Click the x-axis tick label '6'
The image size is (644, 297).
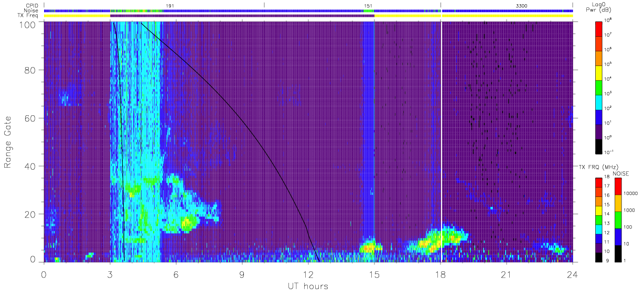pyautogui.click(x=176, y=274)
